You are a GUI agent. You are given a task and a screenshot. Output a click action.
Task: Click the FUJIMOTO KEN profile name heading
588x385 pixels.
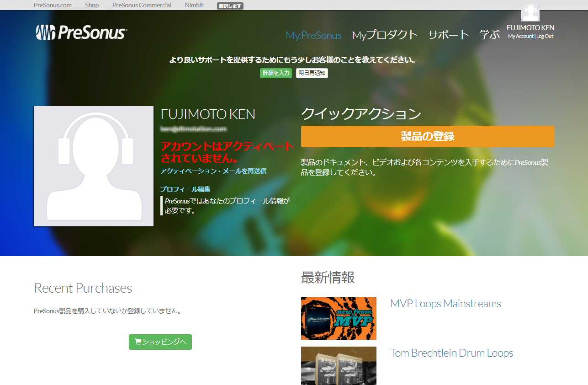pyautogui.click(x=208, y=114)
